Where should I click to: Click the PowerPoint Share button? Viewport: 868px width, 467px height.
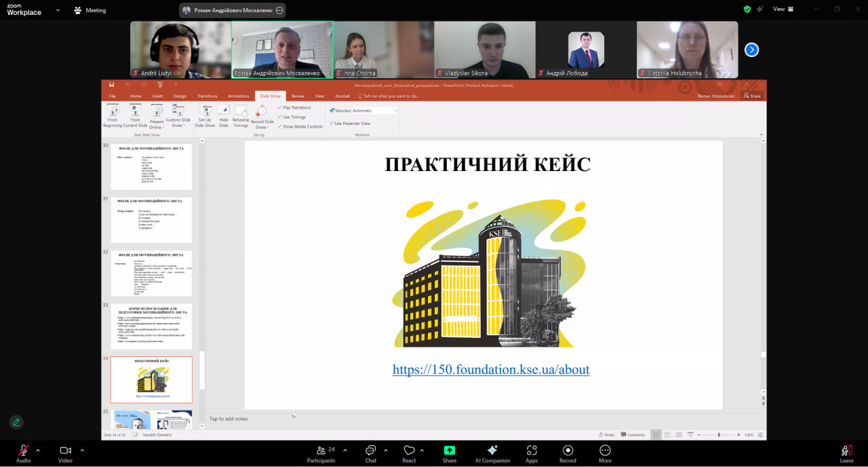tap(752, 96)
